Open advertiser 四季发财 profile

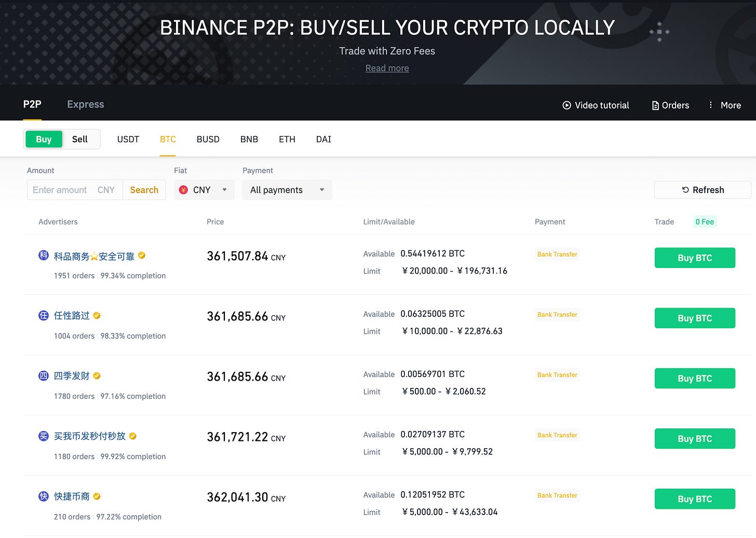[72, 376]
